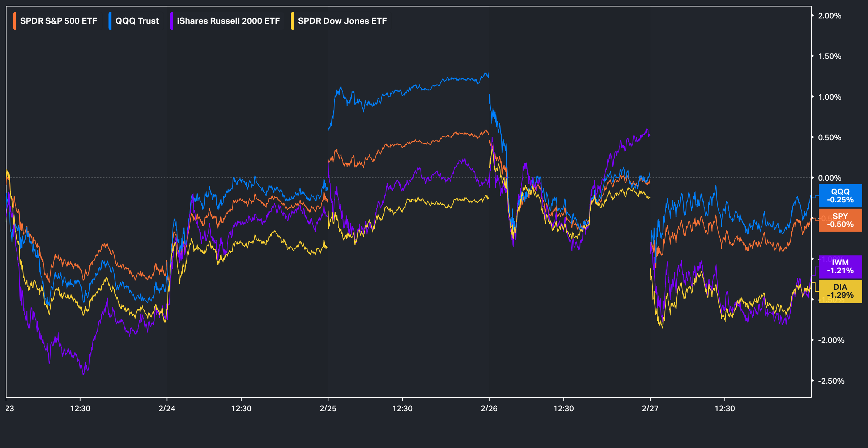Click the SPDR S&P 500 ETF legend item

click(x=59, y=21)
